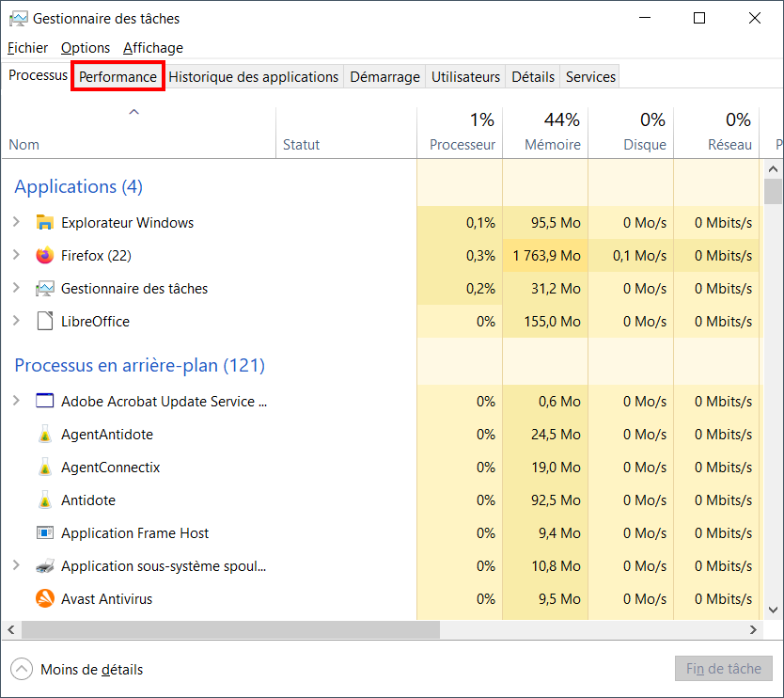Viewport: 784px width, 698px height.
Task: Expand the Gestionnaire des tâches process row
Action: [x=16, y=288]
